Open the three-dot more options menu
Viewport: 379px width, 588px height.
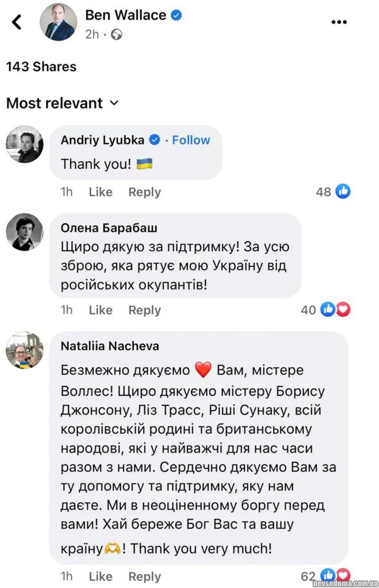click(x=338, y=22)
